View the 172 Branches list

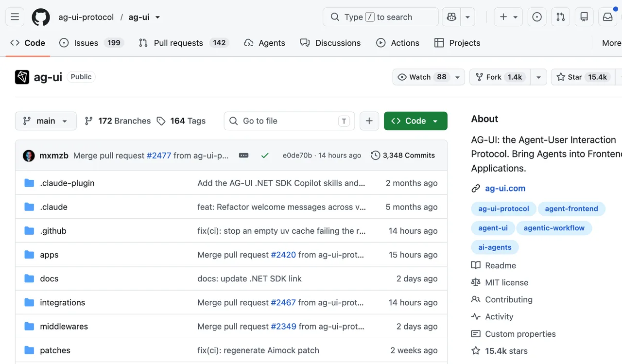click(x=118, y=121)
